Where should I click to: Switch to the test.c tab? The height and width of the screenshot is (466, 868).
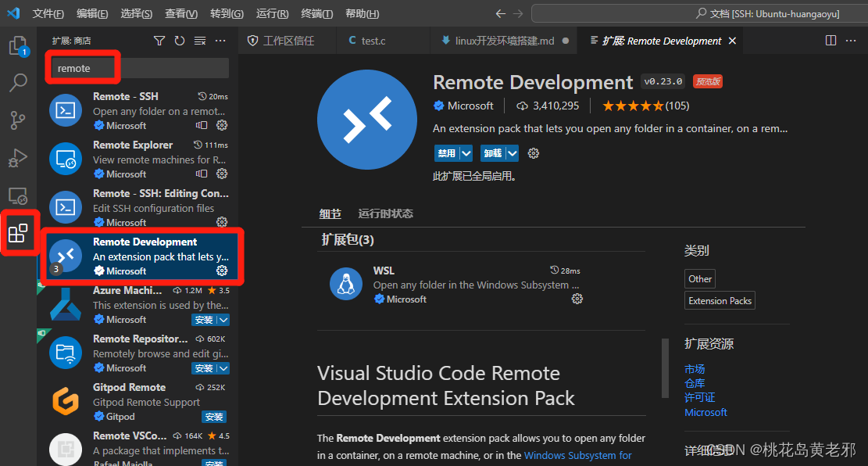383,41
